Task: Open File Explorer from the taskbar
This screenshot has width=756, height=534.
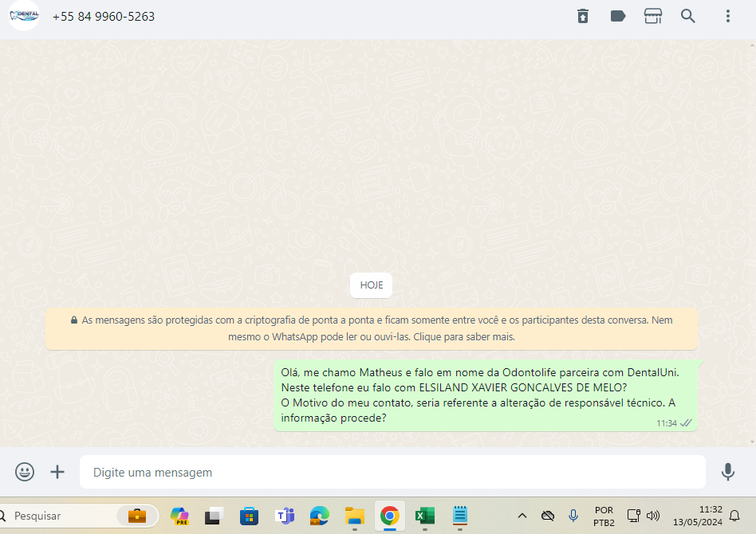Action: (355, 516)
